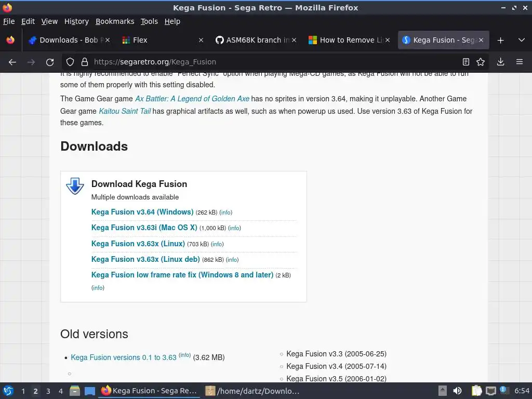Open Kega Fusion versions 0.1 to 3.63 link
This screenshot has height=399, width=532.
tap(124, 357)
